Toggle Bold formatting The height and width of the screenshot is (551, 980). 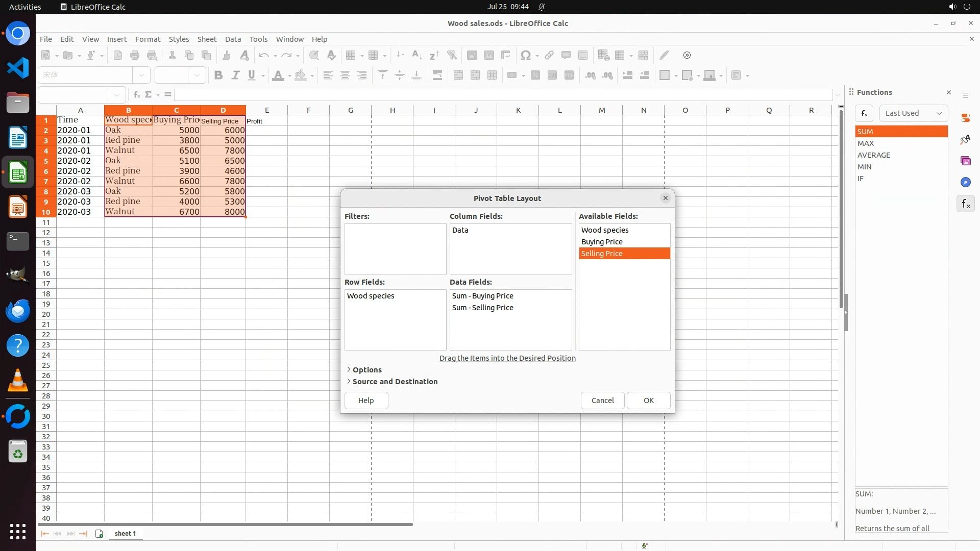218,75
